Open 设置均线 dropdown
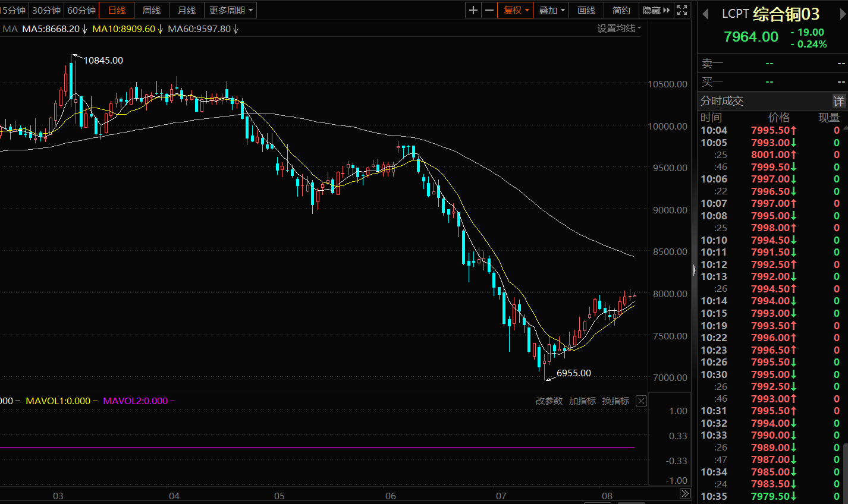Viewport: 848px width, 504px height. (619, 29)
